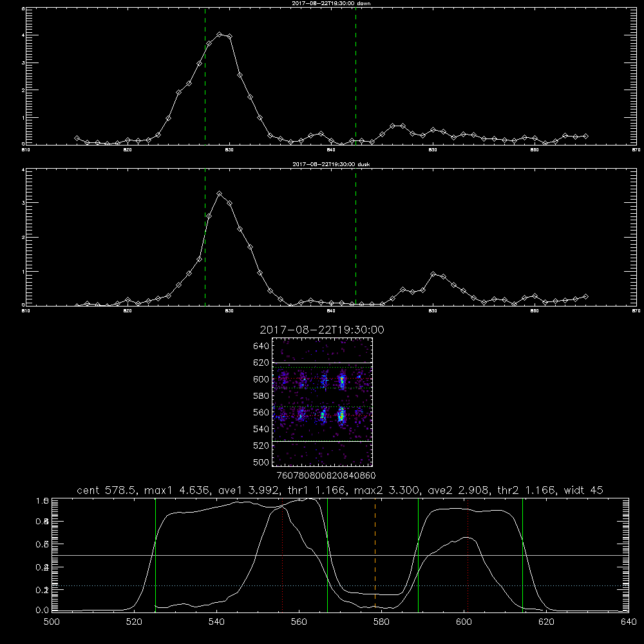The image size is (644, 644).
Task: Click the '500' x-axis label of the bottom plot
Action: 52,622
